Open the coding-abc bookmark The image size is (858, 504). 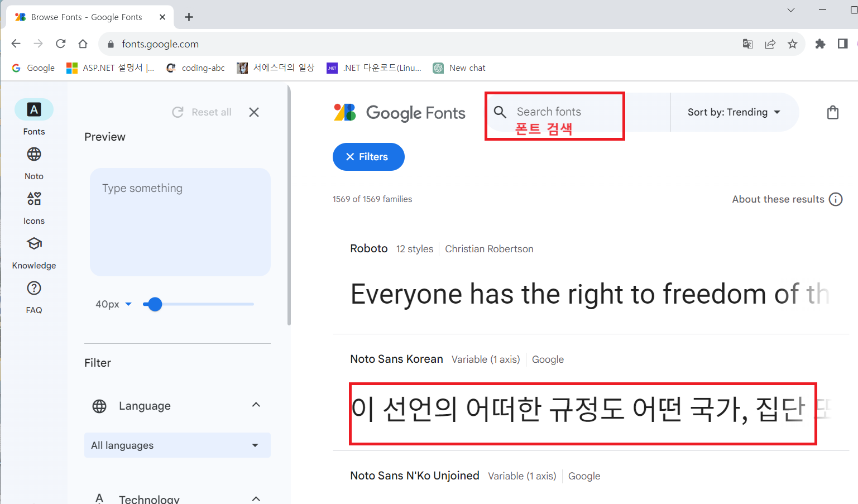pos(196,68)
